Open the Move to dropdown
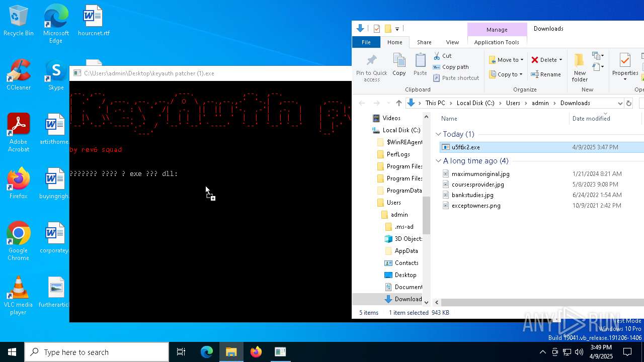644x362 pixels. (506, 60)
